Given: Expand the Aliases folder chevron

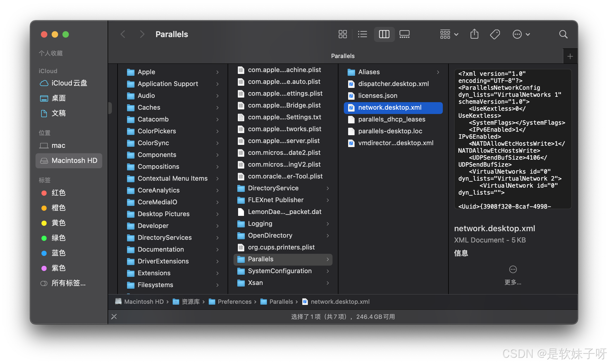Looking at the screenshot, I should click(438, 72).
